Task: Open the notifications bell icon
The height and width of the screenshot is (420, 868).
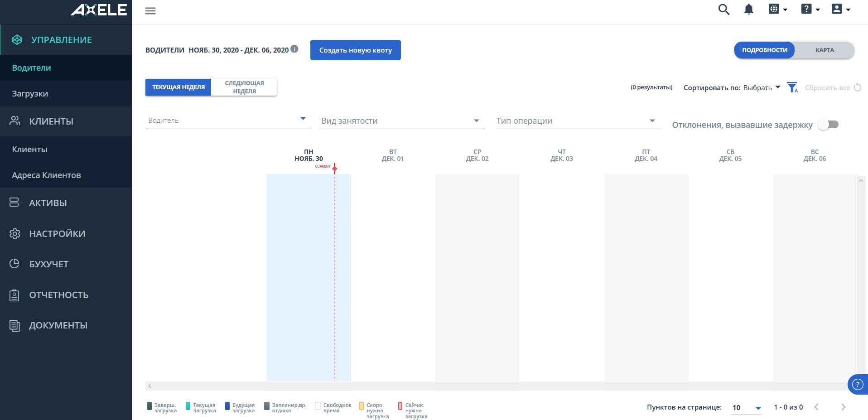Action: coord(749,10)
